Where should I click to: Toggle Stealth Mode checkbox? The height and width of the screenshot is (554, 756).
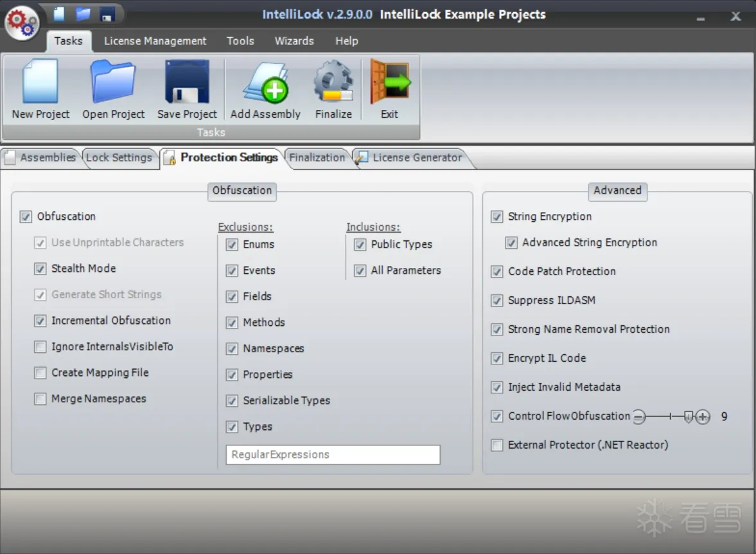pos(40,269)
